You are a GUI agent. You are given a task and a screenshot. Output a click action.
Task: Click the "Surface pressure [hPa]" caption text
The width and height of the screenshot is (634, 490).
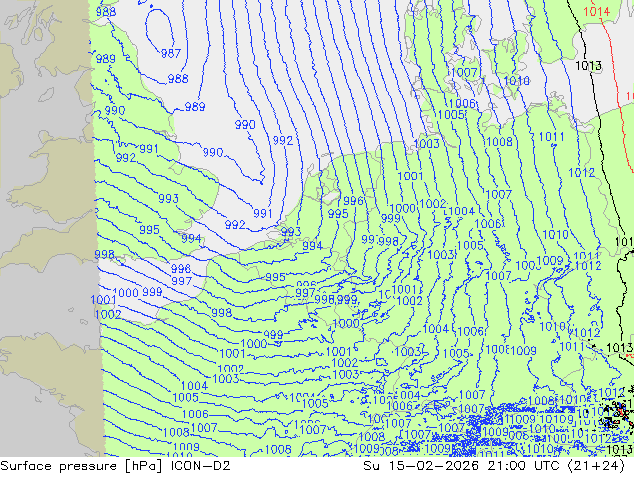[81, 466]
